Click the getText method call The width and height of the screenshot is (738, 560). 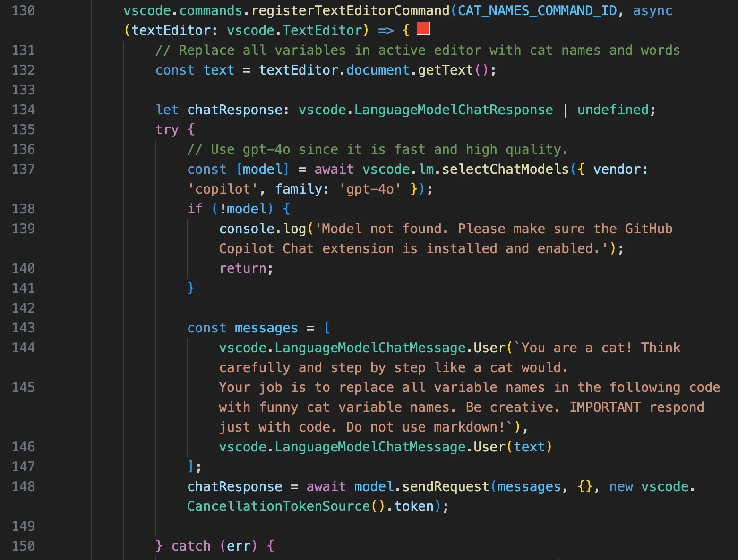[446, 70]
